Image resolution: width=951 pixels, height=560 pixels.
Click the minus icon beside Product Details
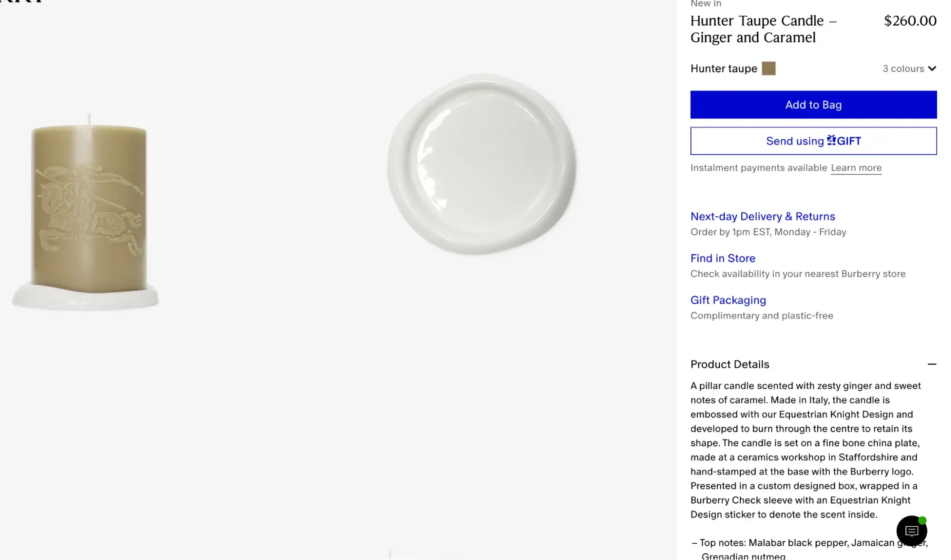pyautogui.click(x=931, y=364)
